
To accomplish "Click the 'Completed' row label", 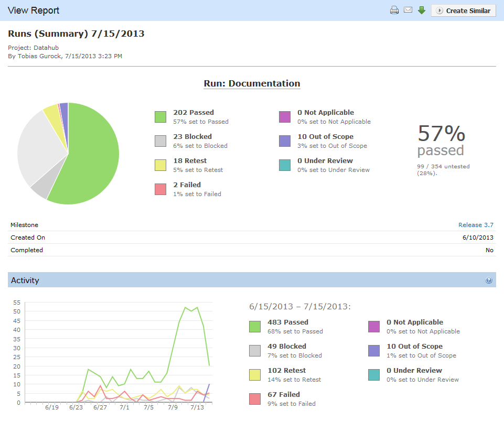I will tap(27, 250).
